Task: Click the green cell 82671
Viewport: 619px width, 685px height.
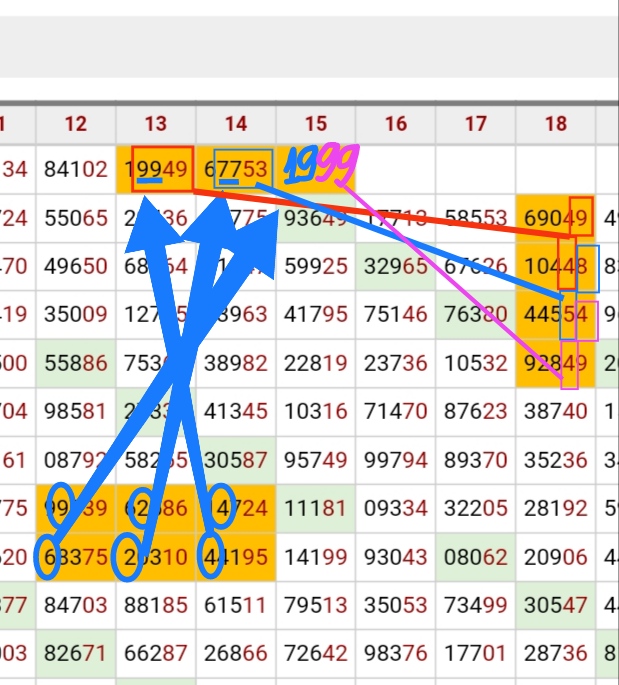Action: pyautogui.click(x=76, y=654)
